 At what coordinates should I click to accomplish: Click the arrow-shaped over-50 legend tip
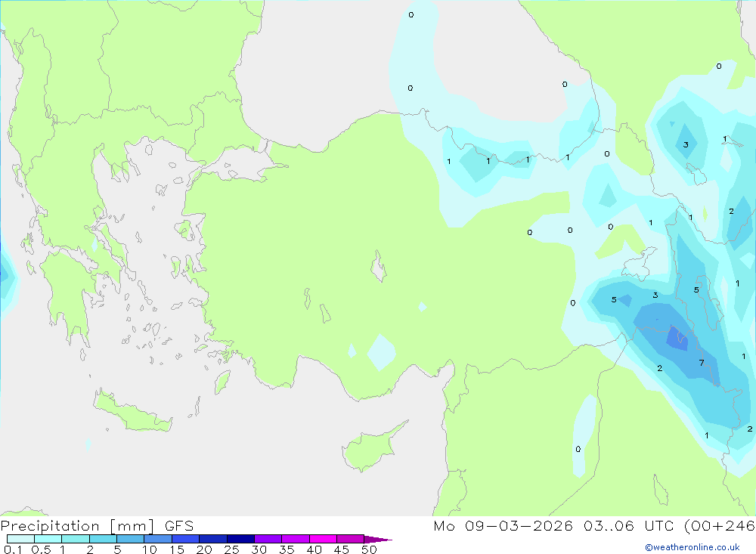(x=377, y=539)
